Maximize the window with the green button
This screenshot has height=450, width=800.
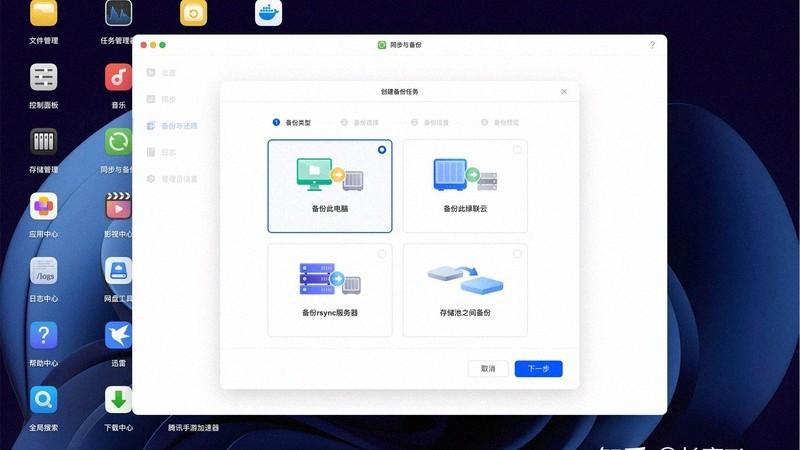[x=162, y=45]
